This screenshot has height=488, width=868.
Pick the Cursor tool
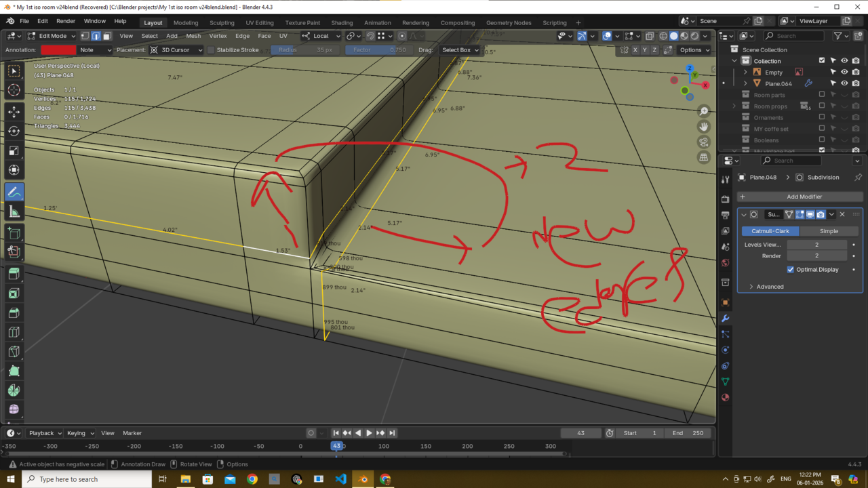click(14, 90)
